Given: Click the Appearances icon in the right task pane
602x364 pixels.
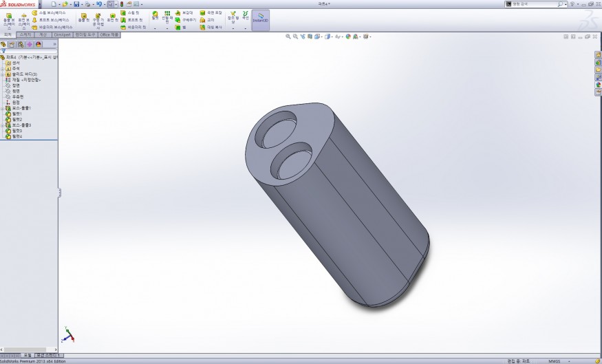Looking at the screenshot, I should click(597, 85).
